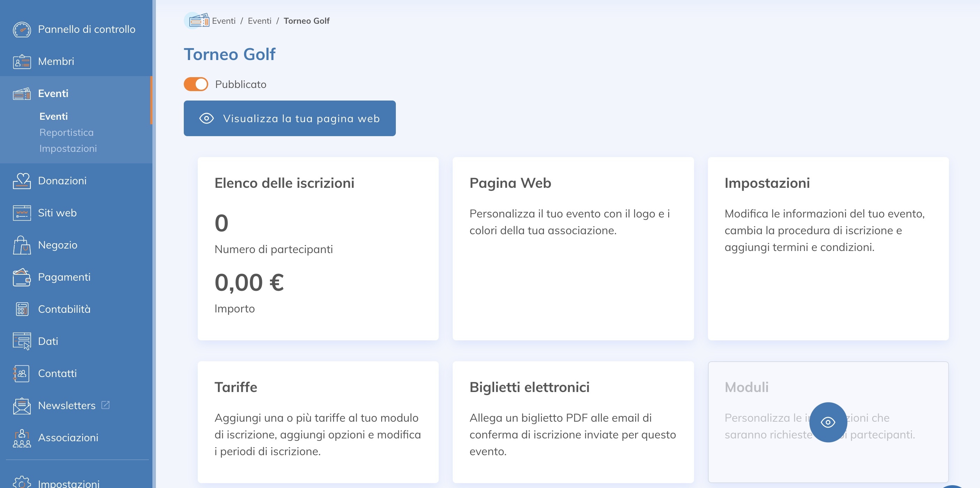
Task: Open Siti web from the sidebar icon
Action: 22,213
